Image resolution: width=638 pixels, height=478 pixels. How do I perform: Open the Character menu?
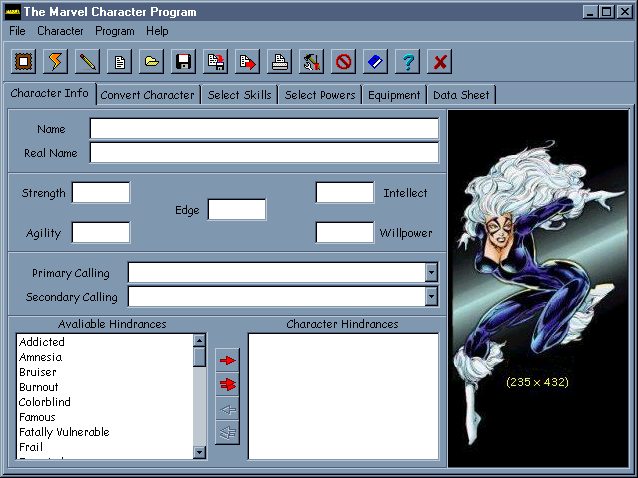(x=60, y=31)
